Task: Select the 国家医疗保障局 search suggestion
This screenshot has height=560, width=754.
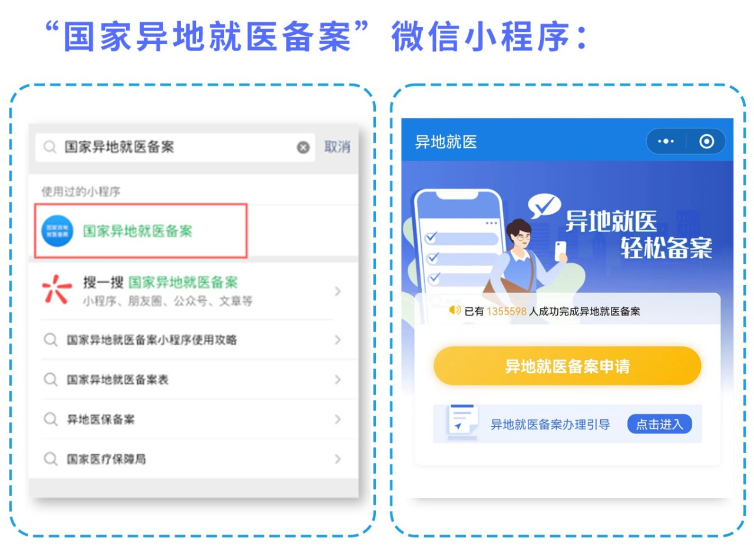Action: 194,459
